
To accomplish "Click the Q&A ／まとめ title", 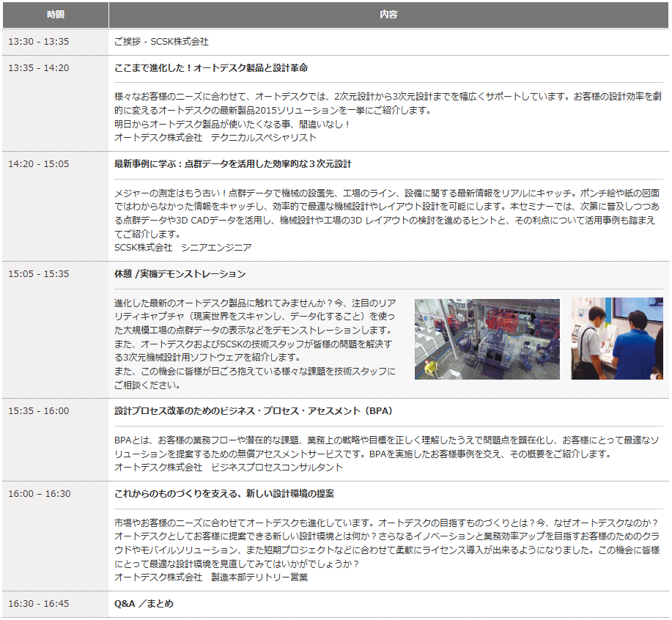I will (x=144, y=603).
